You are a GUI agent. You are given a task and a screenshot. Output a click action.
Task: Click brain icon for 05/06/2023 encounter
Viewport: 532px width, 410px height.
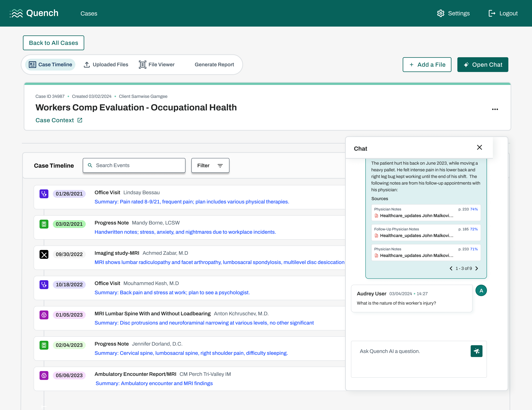(44, 375)
